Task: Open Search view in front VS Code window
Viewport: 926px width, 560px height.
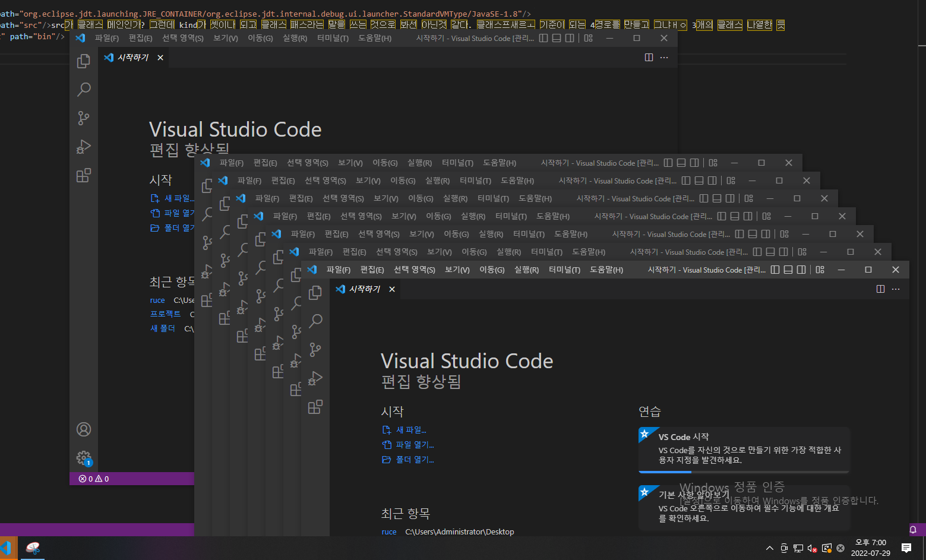Action: (x=315, y=321)
